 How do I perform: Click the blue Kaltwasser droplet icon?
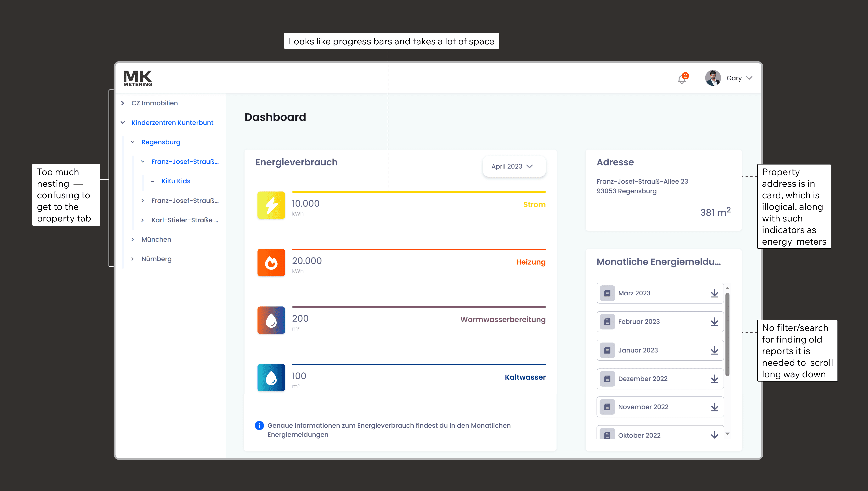click(271, 377)
